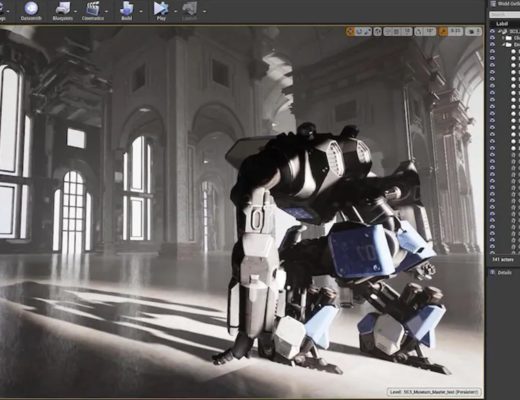The image size is (520, 400).
Task: Focus the World Outliner search field
Action: [504, 15]
